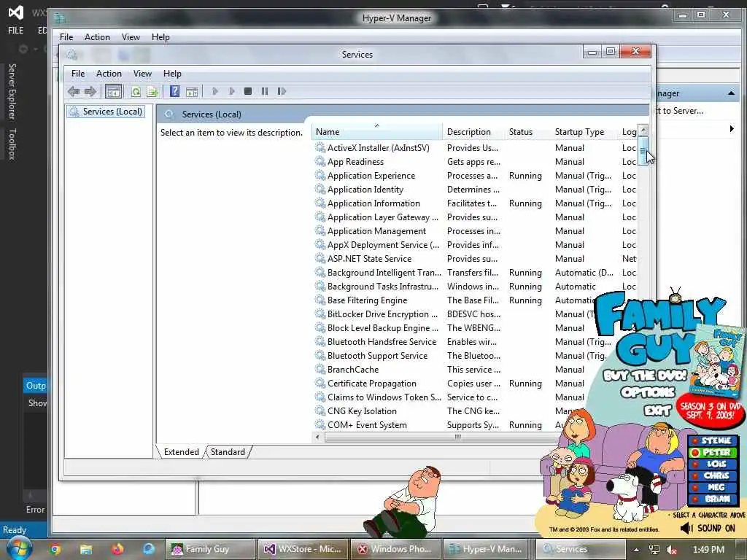
Task: Select MEG character radio button
Action: point(695,487)
